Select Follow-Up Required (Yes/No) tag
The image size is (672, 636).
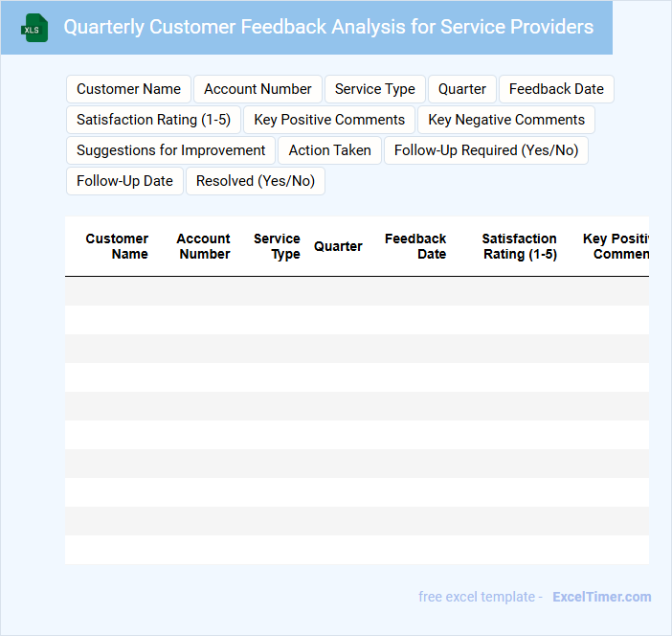click(x=486, y=150)
